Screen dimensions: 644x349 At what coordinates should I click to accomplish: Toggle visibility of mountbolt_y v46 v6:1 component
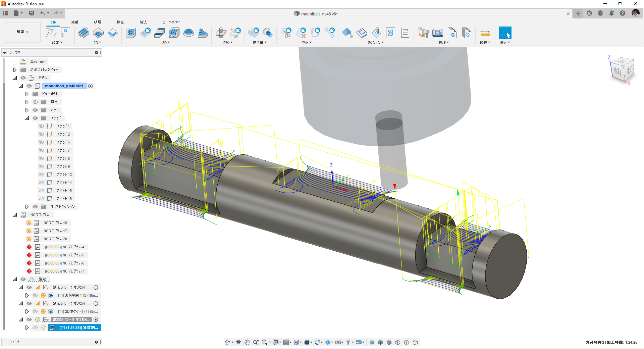click(x=29, y=86)
